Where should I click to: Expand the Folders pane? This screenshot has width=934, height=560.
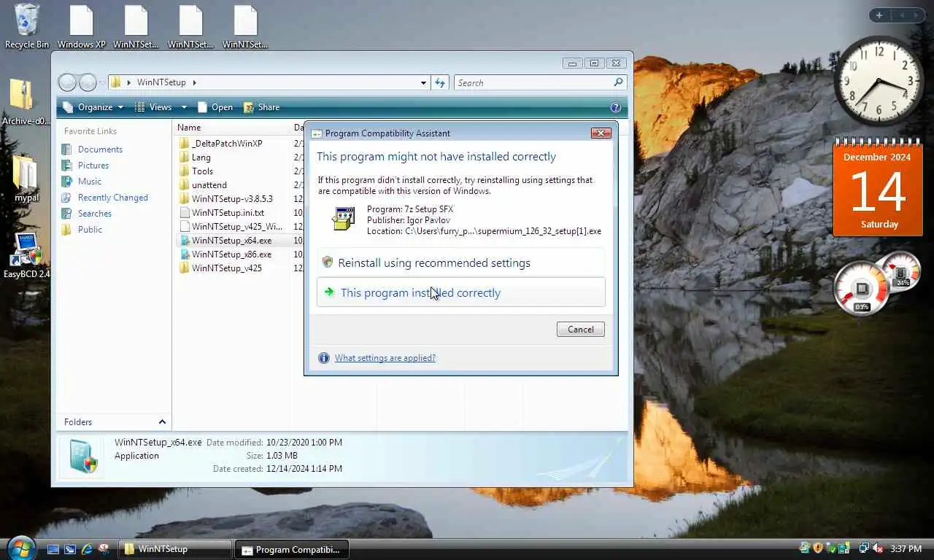click(162, 422)
